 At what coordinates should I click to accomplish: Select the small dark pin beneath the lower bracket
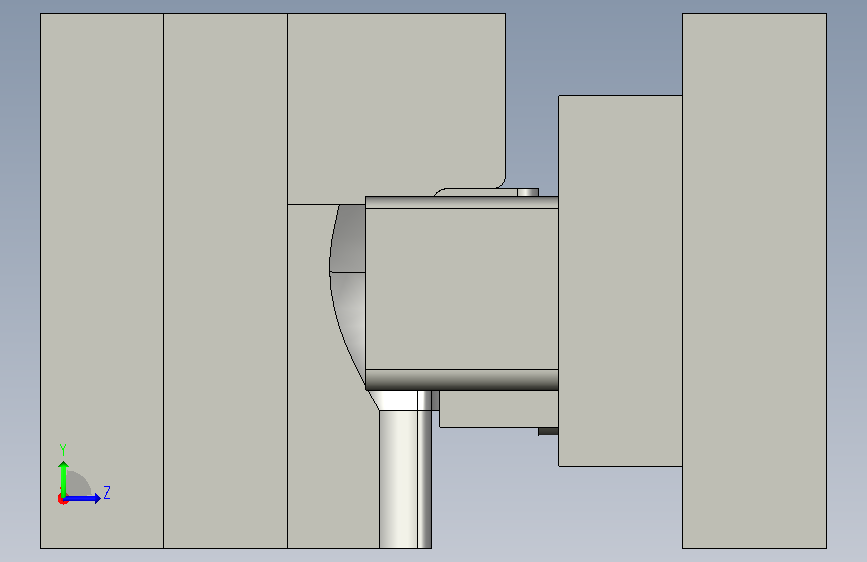point(548,431)
